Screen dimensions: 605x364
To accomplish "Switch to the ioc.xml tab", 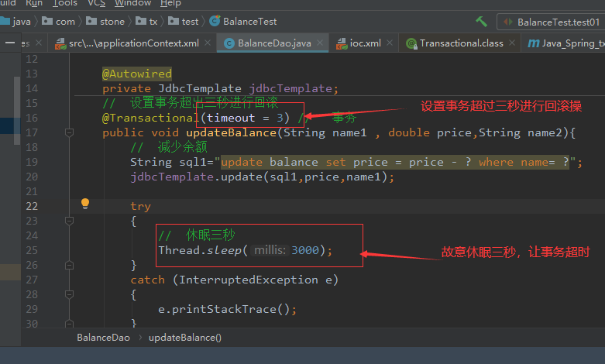I will pos(365,43).
